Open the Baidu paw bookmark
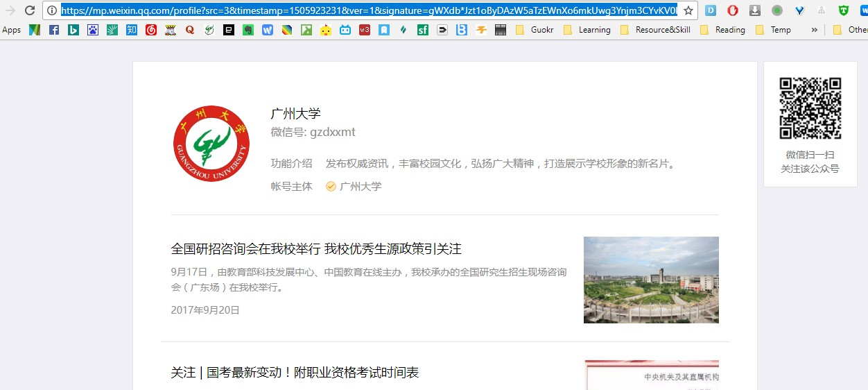Screen dimensions: 868x390 (93, 30)
